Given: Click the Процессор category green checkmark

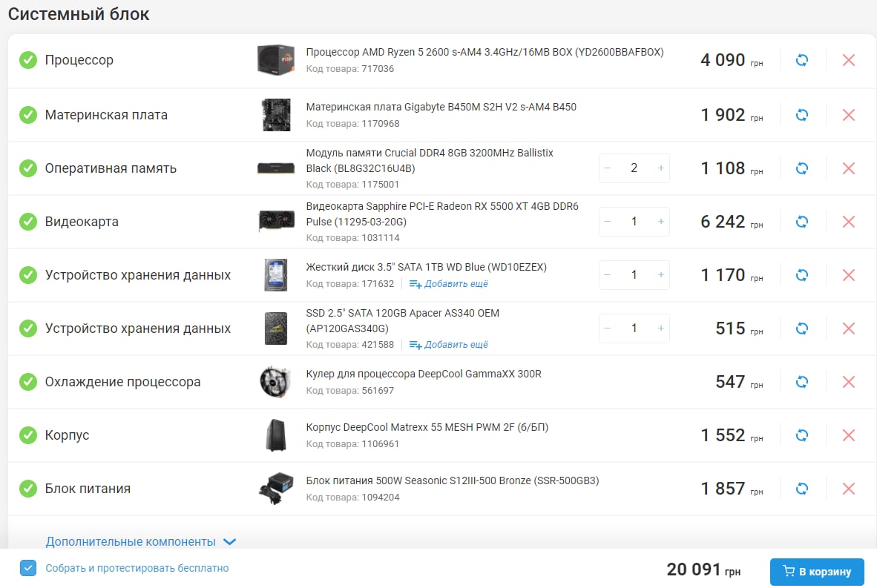Looking at the screenshot, I should click(28, 60).
